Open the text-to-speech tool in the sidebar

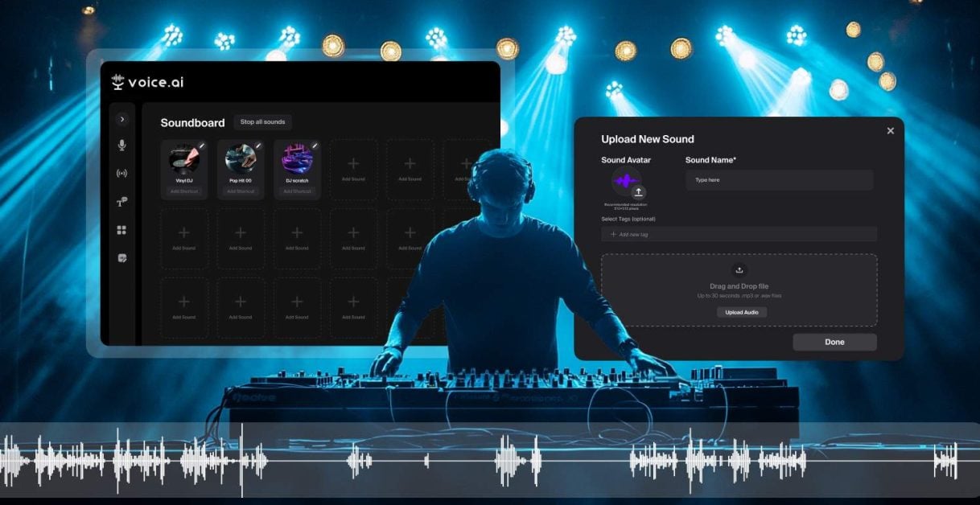[121, 203]
